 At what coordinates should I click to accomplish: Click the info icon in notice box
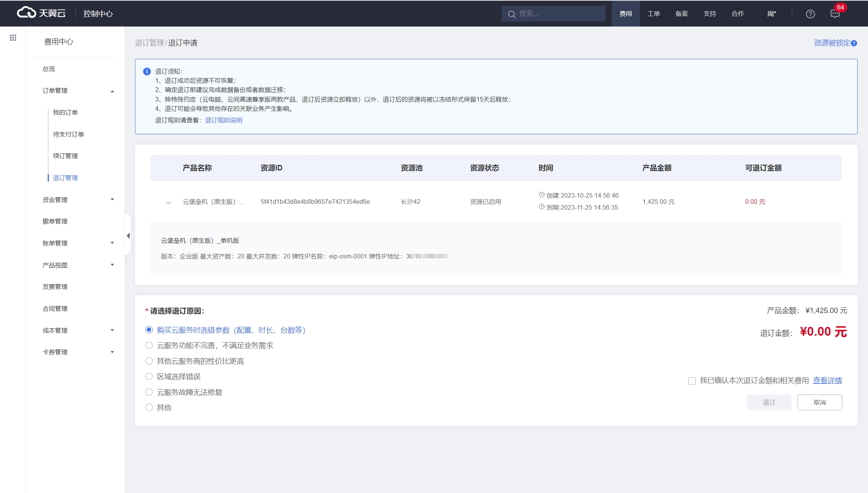click(147, 72)
